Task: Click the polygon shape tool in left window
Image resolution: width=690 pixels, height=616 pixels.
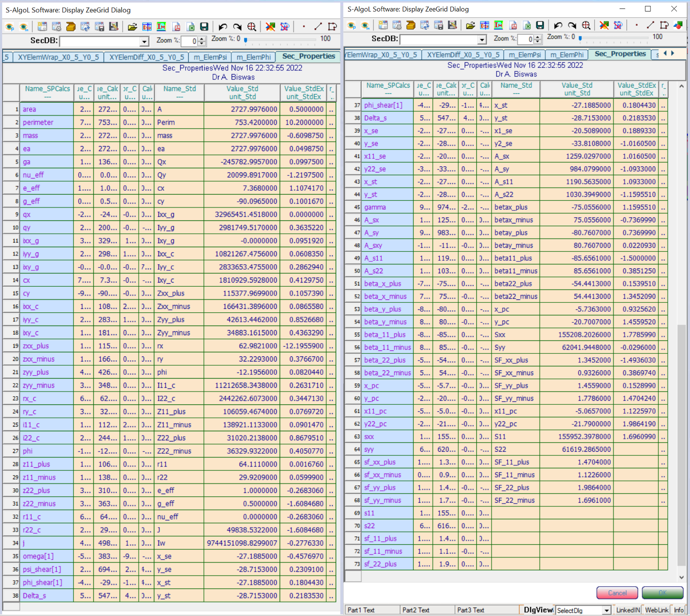Action: (332, 26)
